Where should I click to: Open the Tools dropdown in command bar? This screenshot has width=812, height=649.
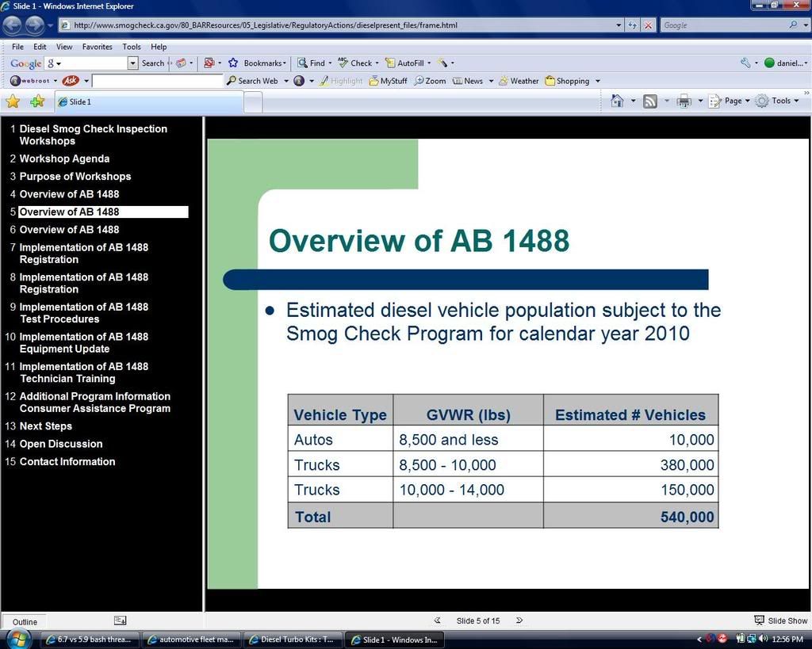click(x=780, y=101)
